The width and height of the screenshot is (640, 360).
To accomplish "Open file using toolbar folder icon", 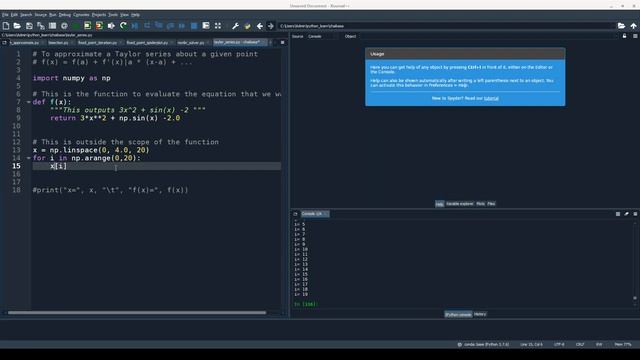I will (x=17, y=26).
